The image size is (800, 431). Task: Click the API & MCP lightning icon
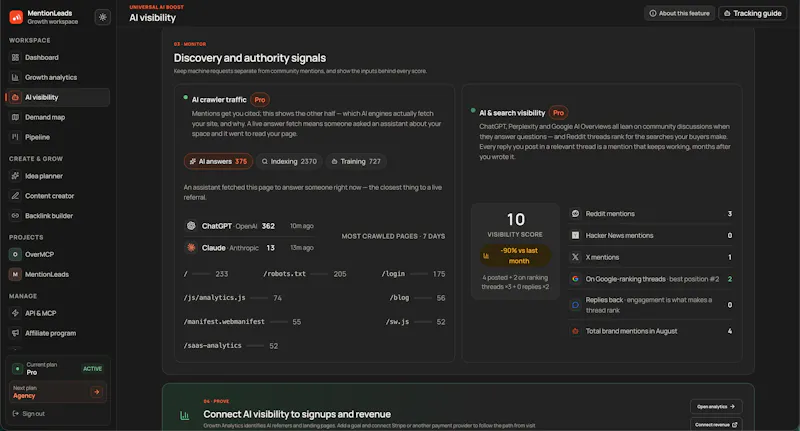click(15, 313)
